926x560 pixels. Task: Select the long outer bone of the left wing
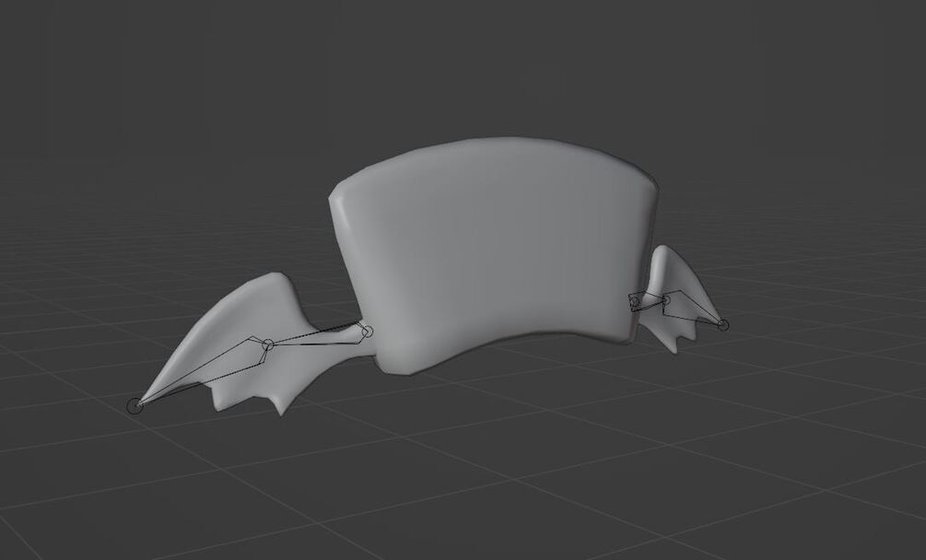point(204,372)
